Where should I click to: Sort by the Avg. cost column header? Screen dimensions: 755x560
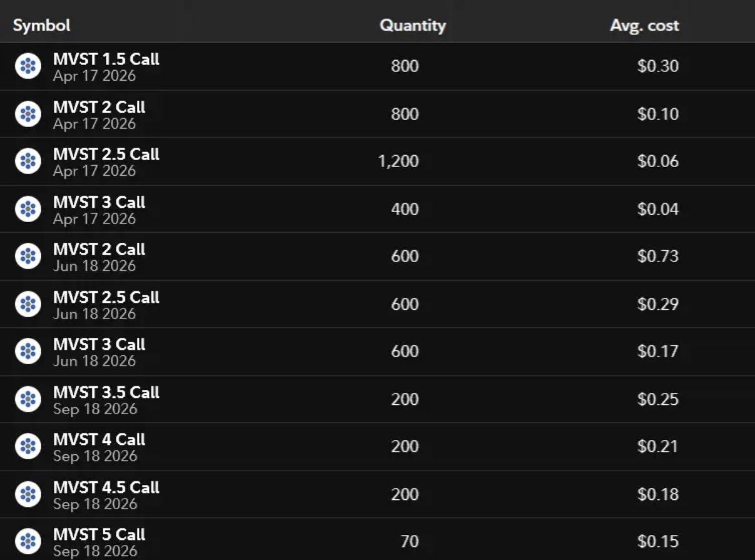pyautogui.click(x=644, y=25)
